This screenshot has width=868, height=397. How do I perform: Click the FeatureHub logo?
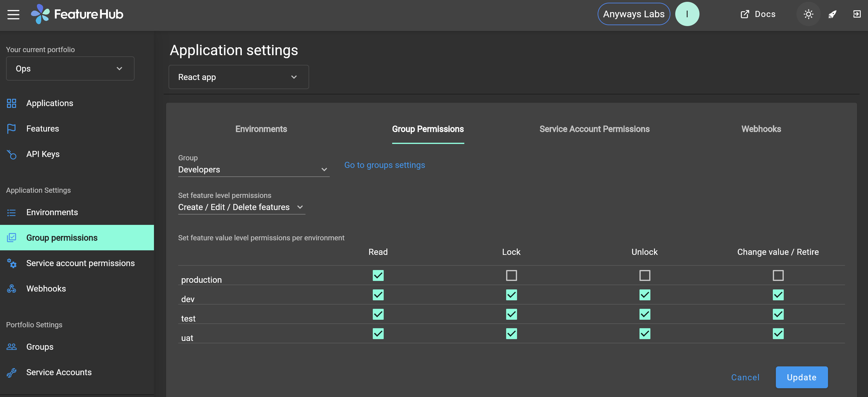pyautogui.click(x=77, y=14)
